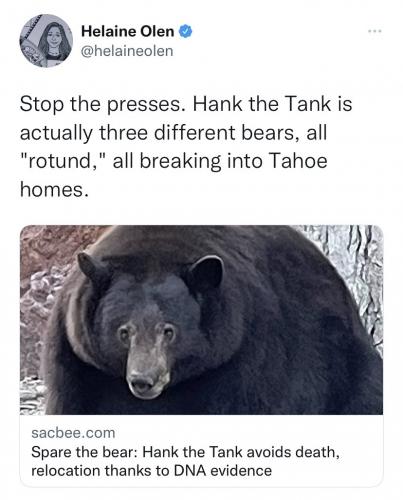Click the blue verified checkmark badge
The height and width of the screenshot is (500, 403).
tap(186, 31)
